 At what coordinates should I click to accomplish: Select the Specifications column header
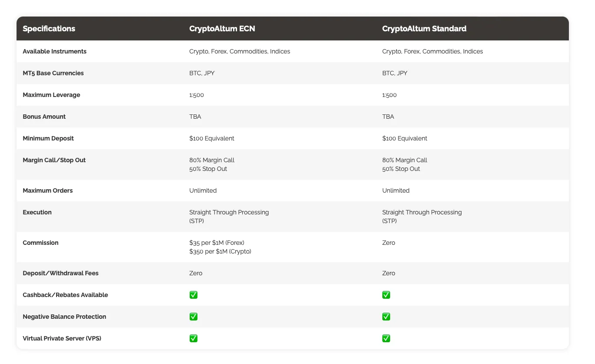pos(49,29)
